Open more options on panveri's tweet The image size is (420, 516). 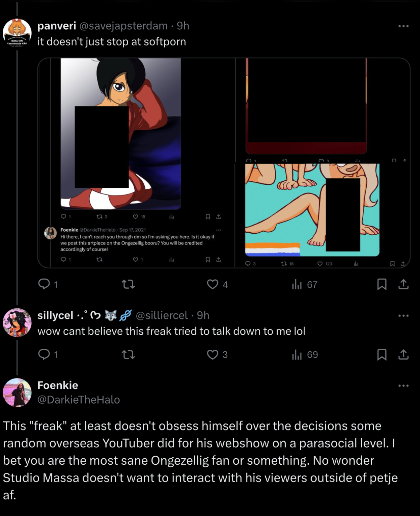403,26
